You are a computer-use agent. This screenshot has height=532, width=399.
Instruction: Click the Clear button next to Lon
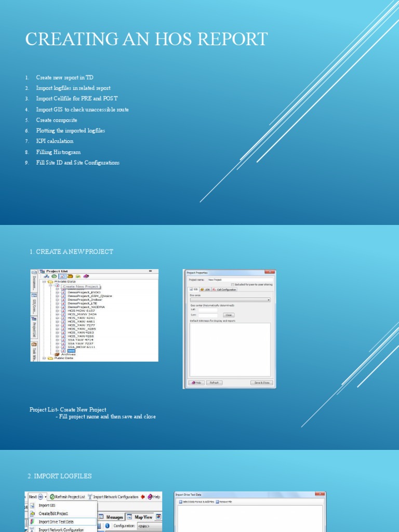(229, 315)
